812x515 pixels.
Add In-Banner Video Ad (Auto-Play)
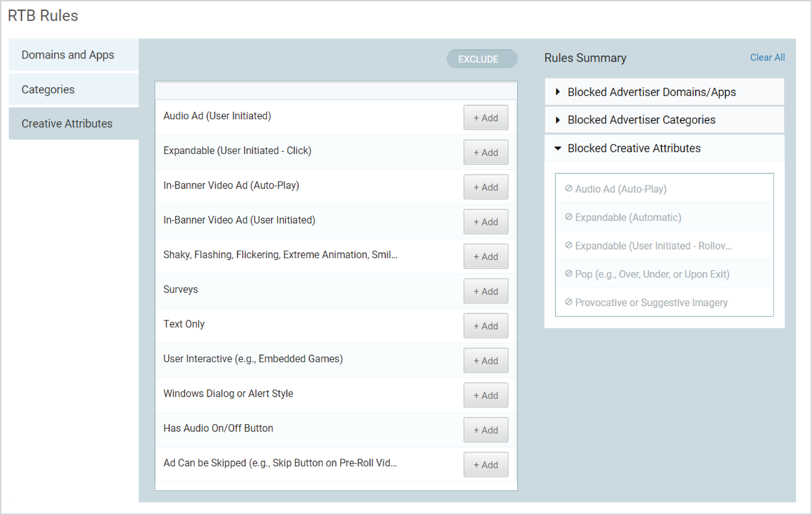486,187
